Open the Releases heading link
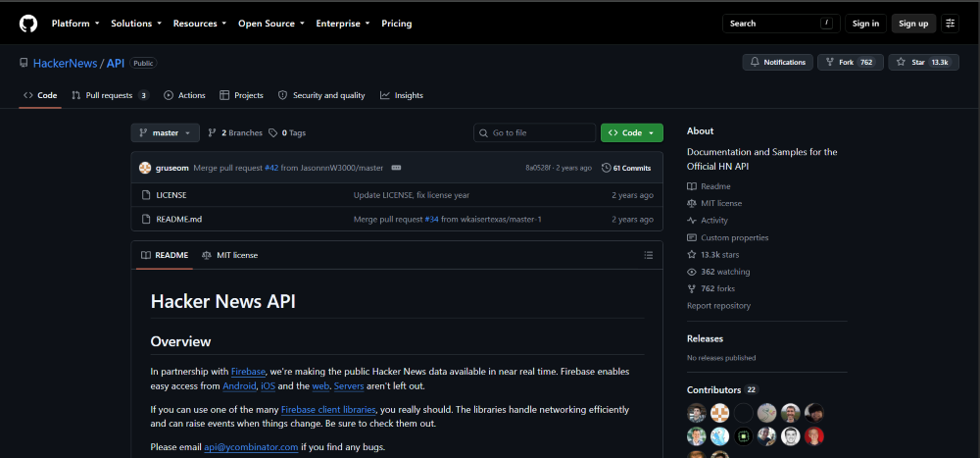Viewport: 980px width, 458px height. [x=705, y=338]
